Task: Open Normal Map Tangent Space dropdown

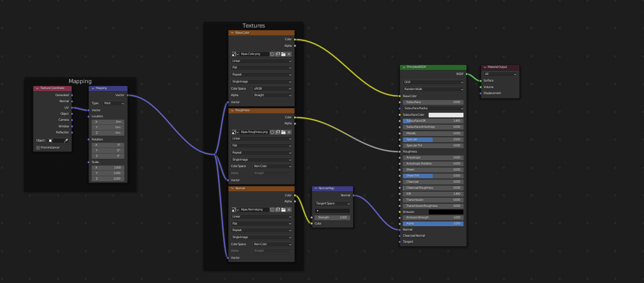Action: point(332,203)
